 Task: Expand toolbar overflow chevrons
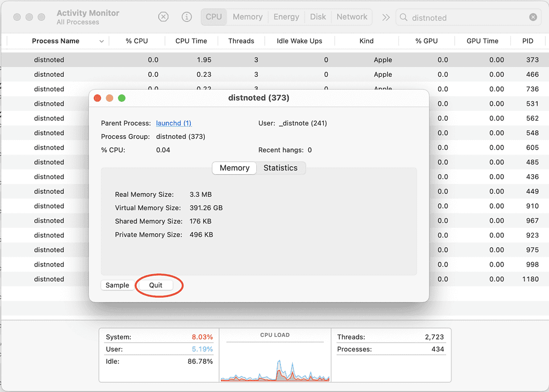click(385, 17)
